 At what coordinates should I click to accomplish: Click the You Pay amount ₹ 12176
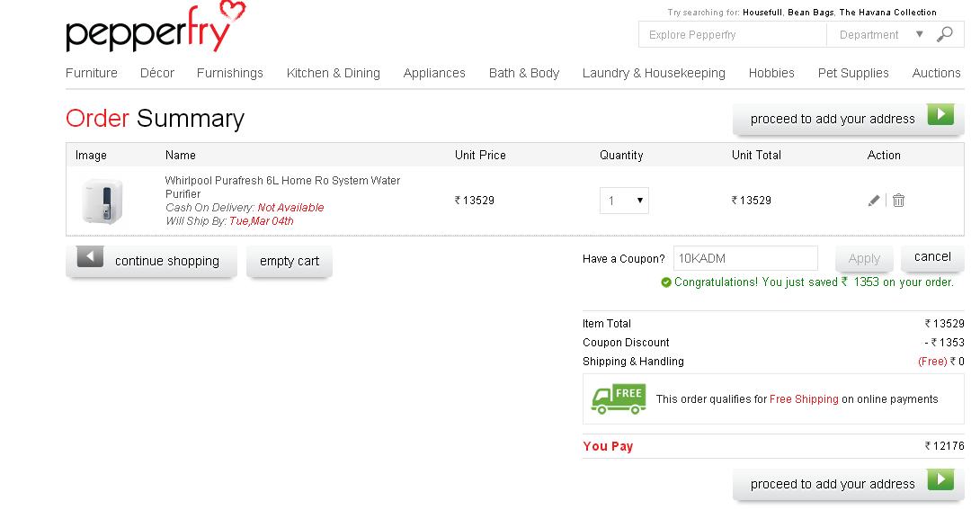(x=944, y=445)
